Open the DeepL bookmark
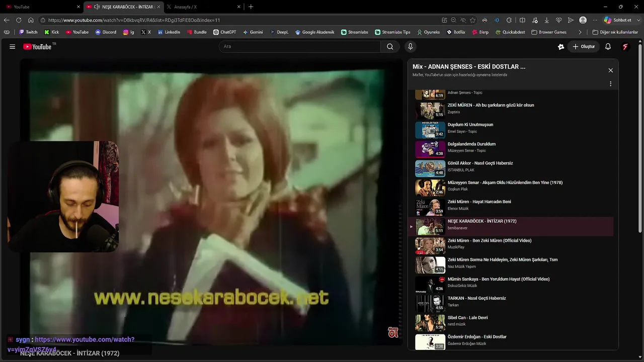This screenshot has height=362, width=644. tap(279, 32)
